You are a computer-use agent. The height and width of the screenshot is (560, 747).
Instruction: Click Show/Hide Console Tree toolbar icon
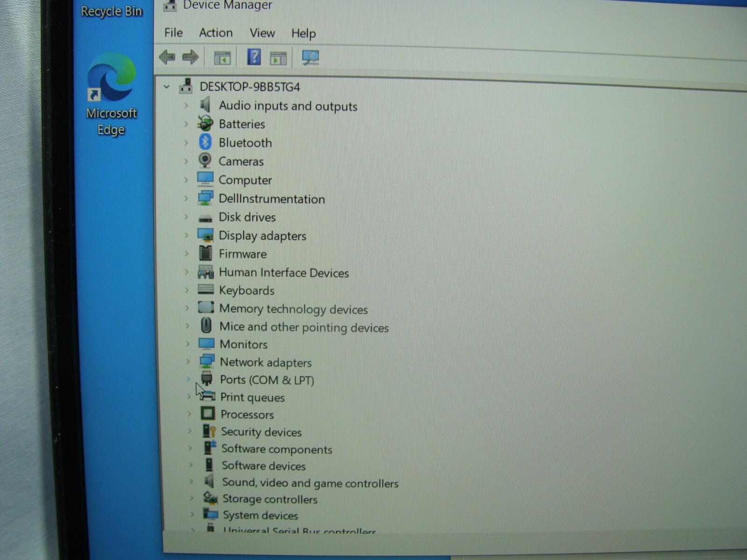222,58
